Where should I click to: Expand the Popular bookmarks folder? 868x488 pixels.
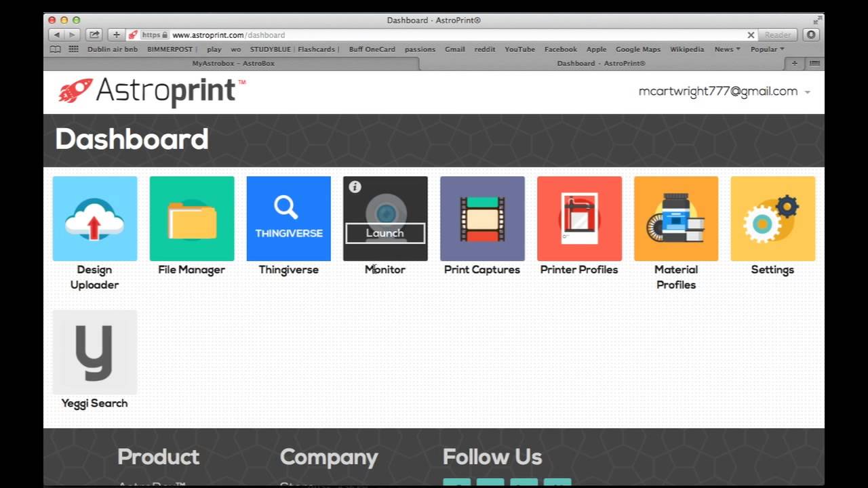point(767,49)
